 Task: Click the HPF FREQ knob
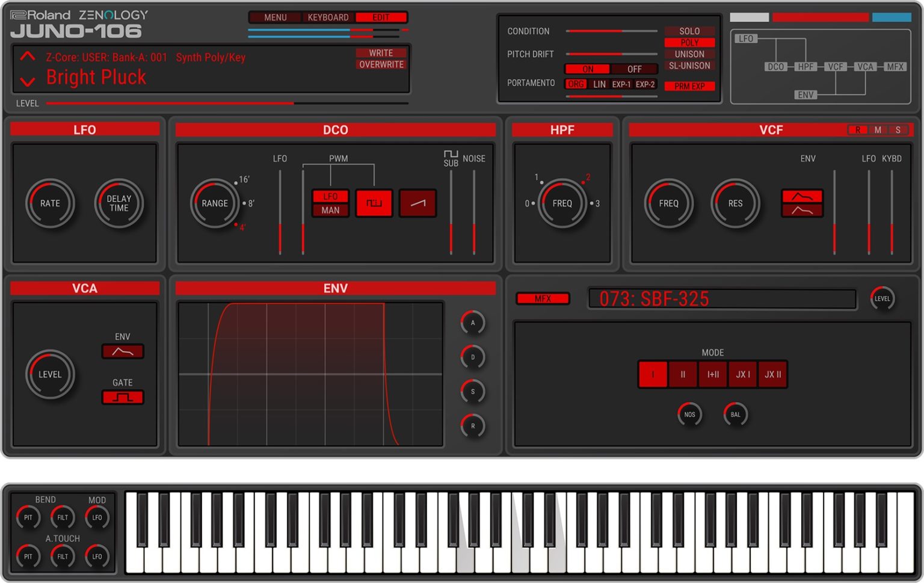click(x=562, y=203)
